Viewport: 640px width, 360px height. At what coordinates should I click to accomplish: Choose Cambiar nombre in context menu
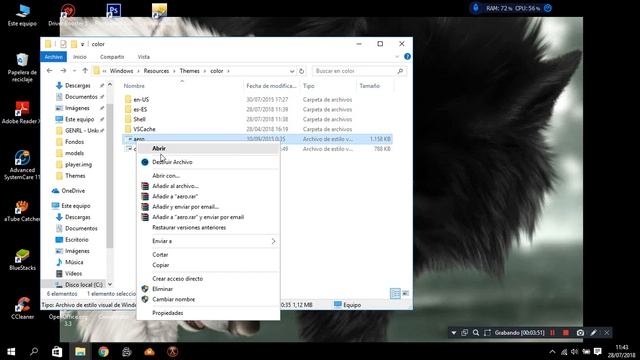[x=208, y=299]
